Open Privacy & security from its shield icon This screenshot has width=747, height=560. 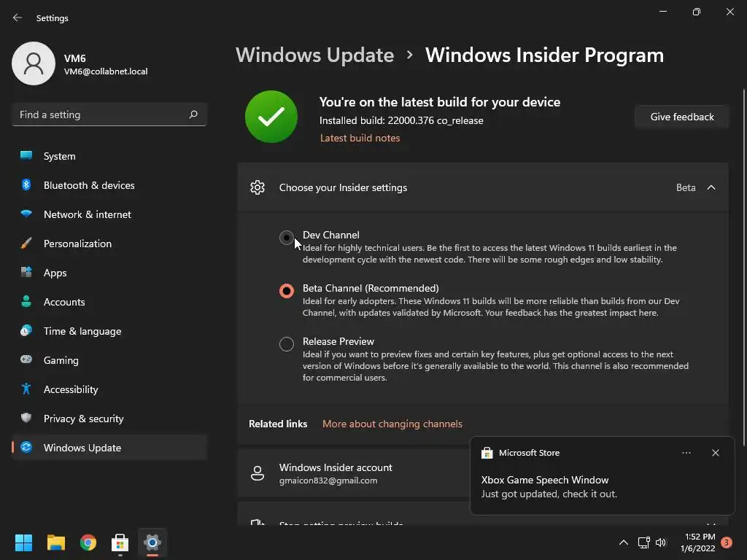click(26, 418)
